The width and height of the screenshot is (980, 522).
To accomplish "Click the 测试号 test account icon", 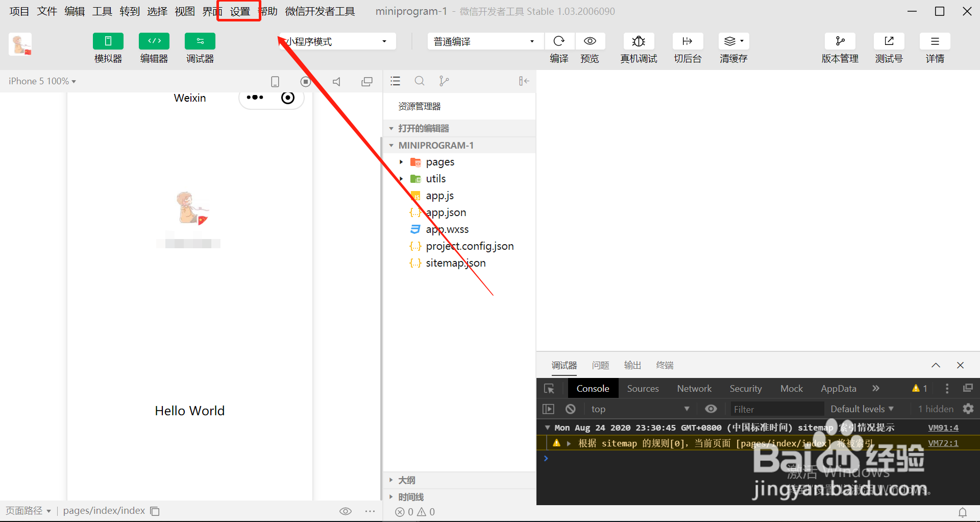I will click(x=889, y=41).
